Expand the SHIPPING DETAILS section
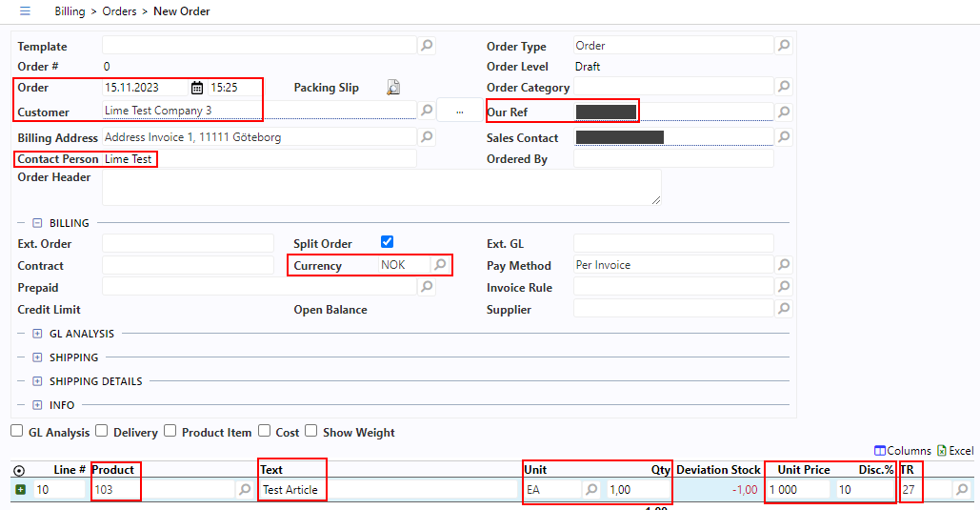The height and width of the screenshot is (510, 980). click(x=38, y=381)
